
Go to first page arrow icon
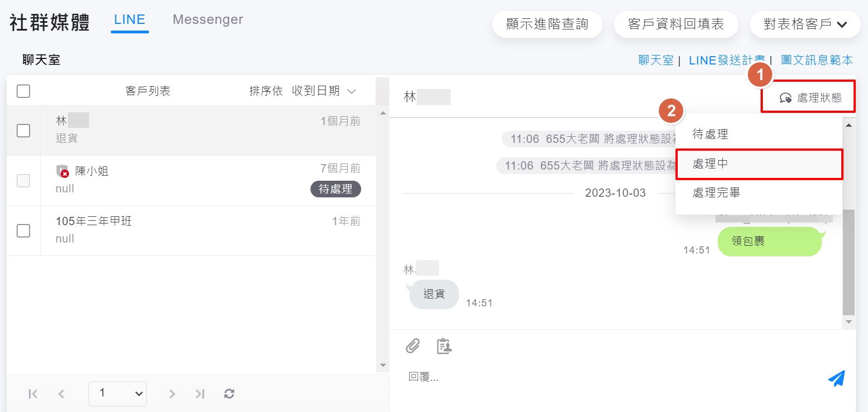33,394
